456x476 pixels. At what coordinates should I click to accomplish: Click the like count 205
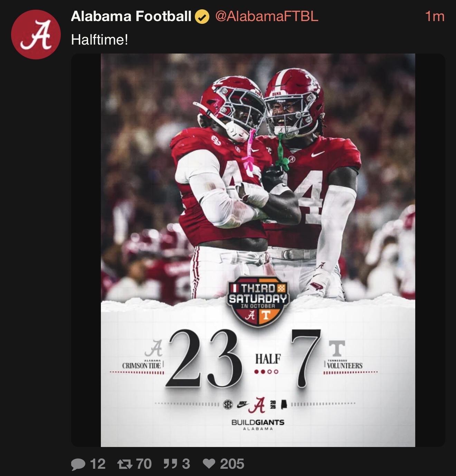tap(232, 464)
